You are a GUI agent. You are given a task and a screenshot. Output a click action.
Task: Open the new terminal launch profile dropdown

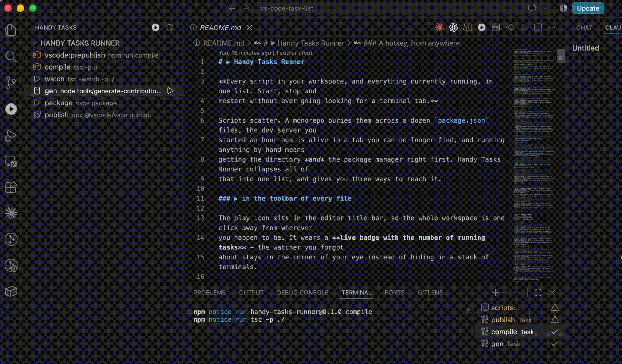[x=505, y=293]
